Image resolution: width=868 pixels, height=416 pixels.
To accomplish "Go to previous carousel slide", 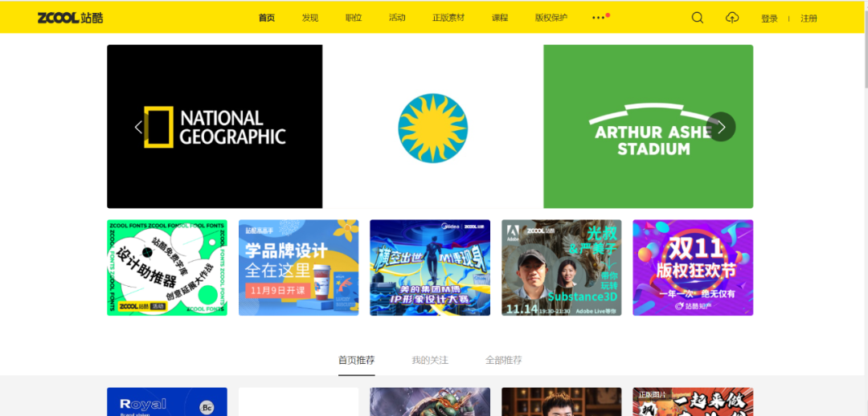I will [138, 127].
